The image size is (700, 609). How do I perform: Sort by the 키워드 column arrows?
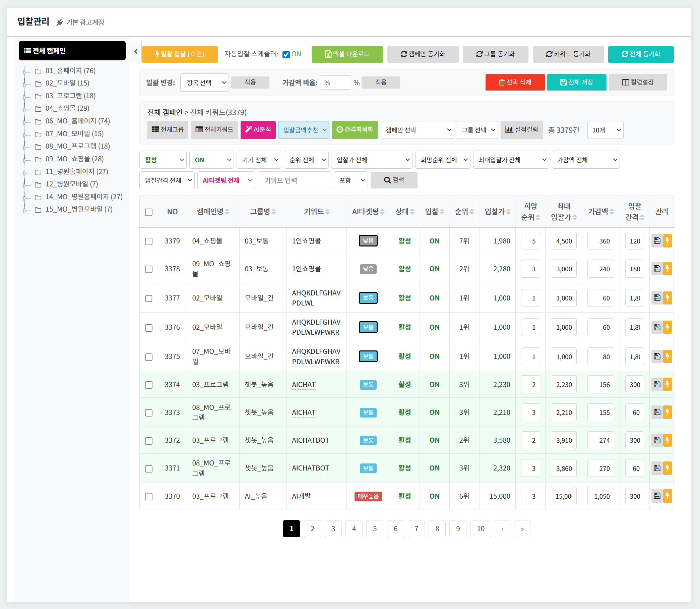[327, 212]
